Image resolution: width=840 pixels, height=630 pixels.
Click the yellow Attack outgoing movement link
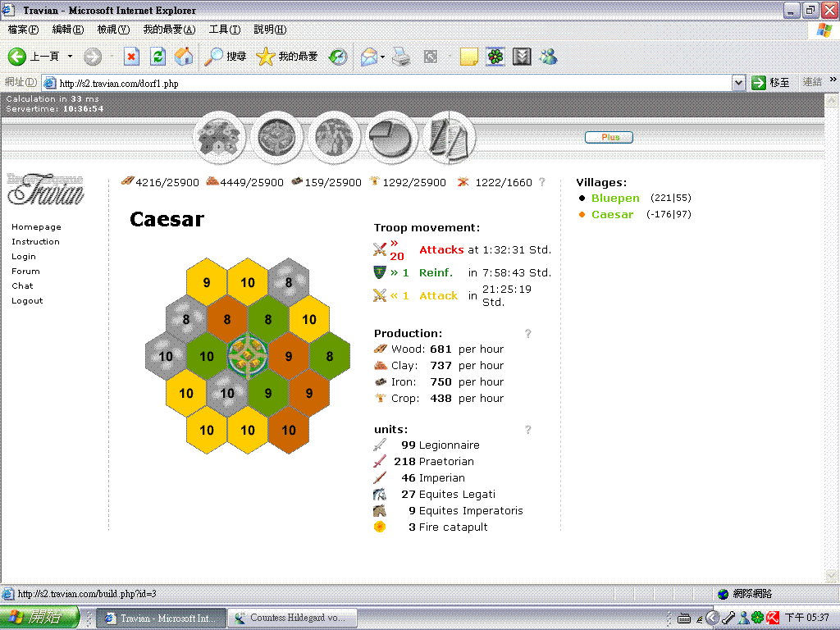[x=438, y=295]
